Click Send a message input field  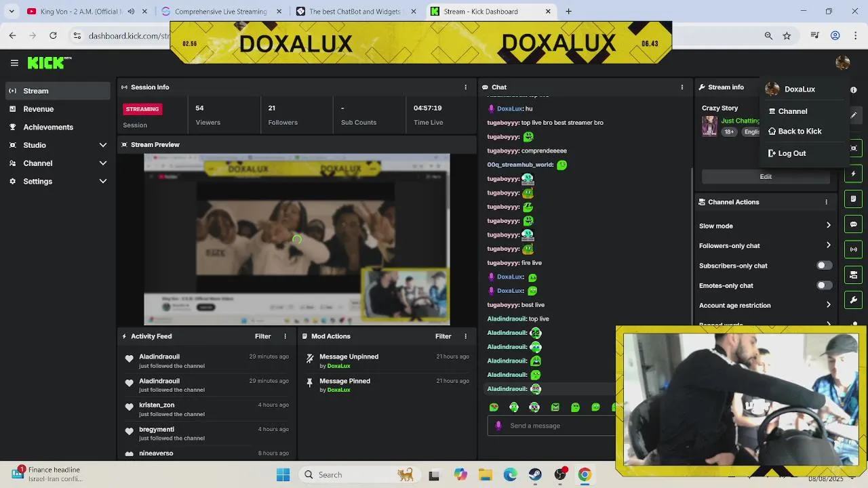click(x=551, y=426)
